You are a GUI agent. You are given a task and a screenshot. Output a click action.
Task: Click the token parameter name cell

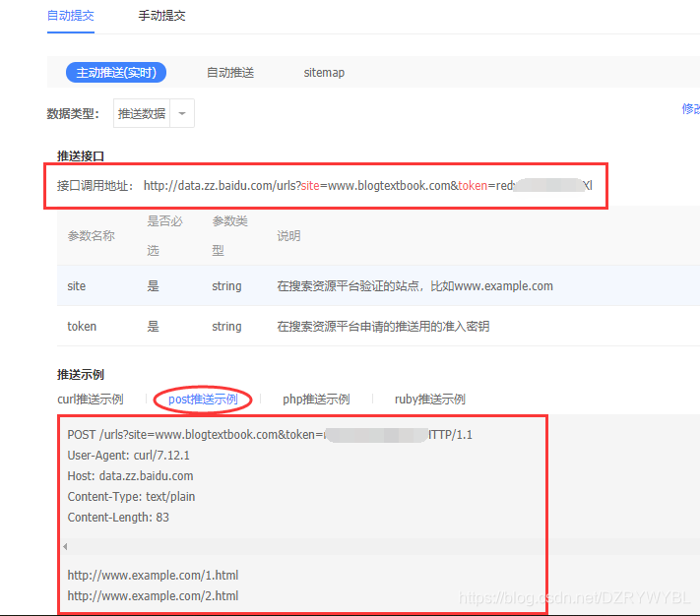[82, 326]
